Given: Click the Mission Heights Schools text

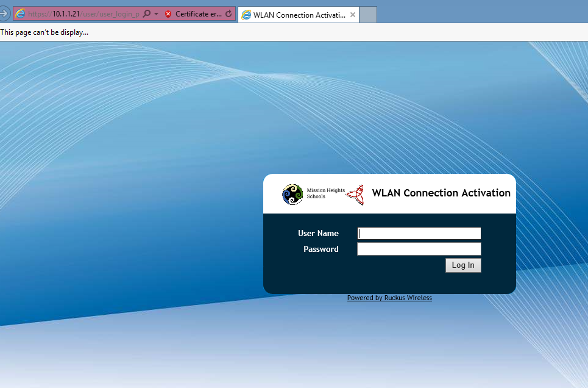Looking at the screenshot, I should 325,193.
